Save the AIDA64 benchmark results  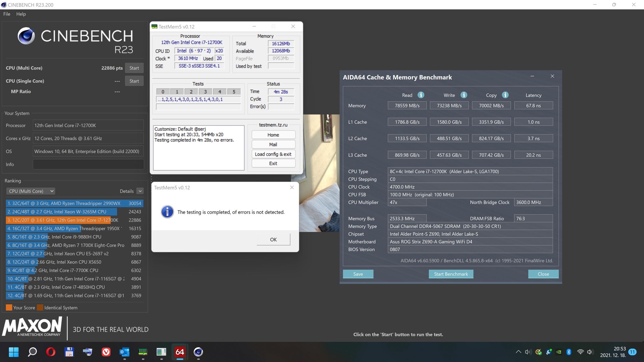click(x=358, y=274)
